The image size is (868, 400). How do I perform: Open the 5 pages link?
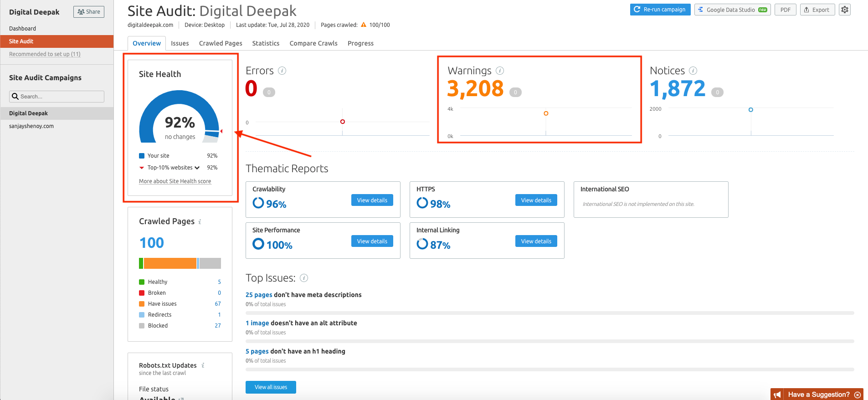257,351
